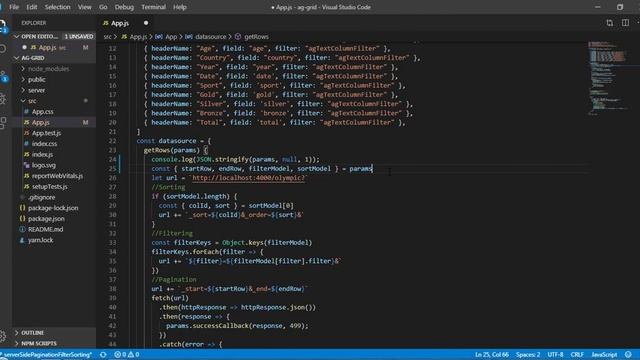
Task: Click Spaces: 2 indentation setting
Action: click(x=528, y=355)
